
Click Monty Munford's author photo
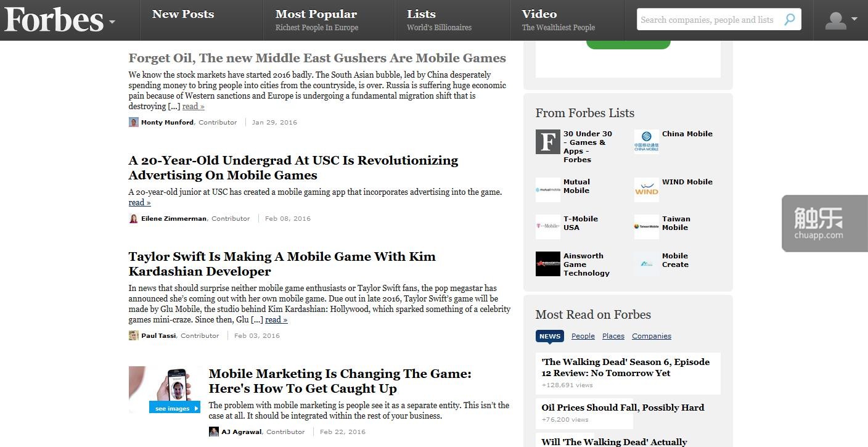click(x=133, y=122)
